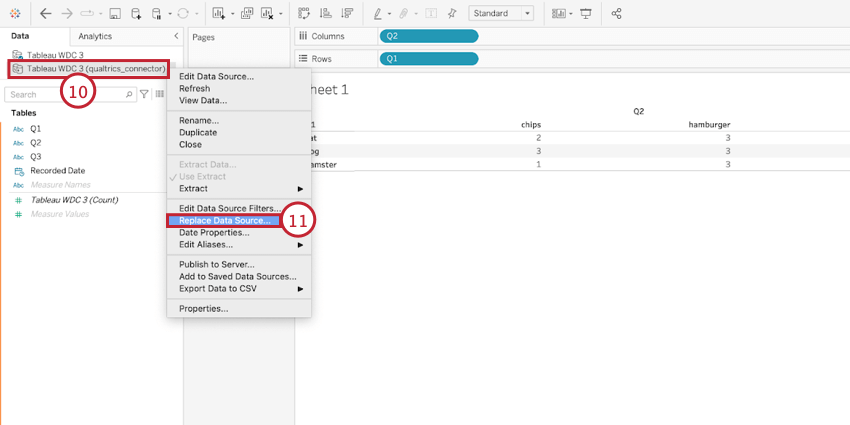This screenshot has width=850, height=425.
Task: Expand the New Worksheet dropdown arrow
Action: (232, 14)
